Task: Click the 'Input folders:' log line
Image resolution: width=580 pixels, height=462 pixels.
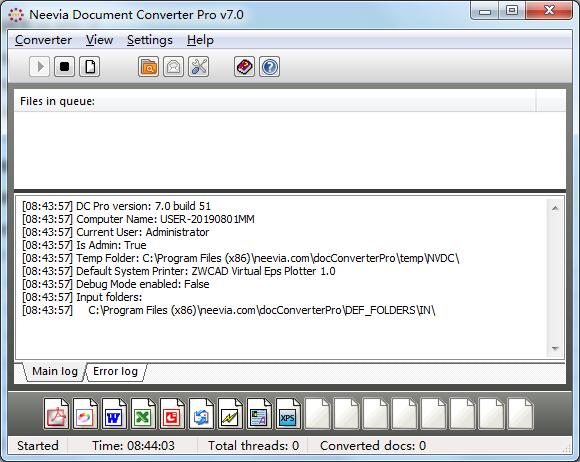Action: coord(82,297)
